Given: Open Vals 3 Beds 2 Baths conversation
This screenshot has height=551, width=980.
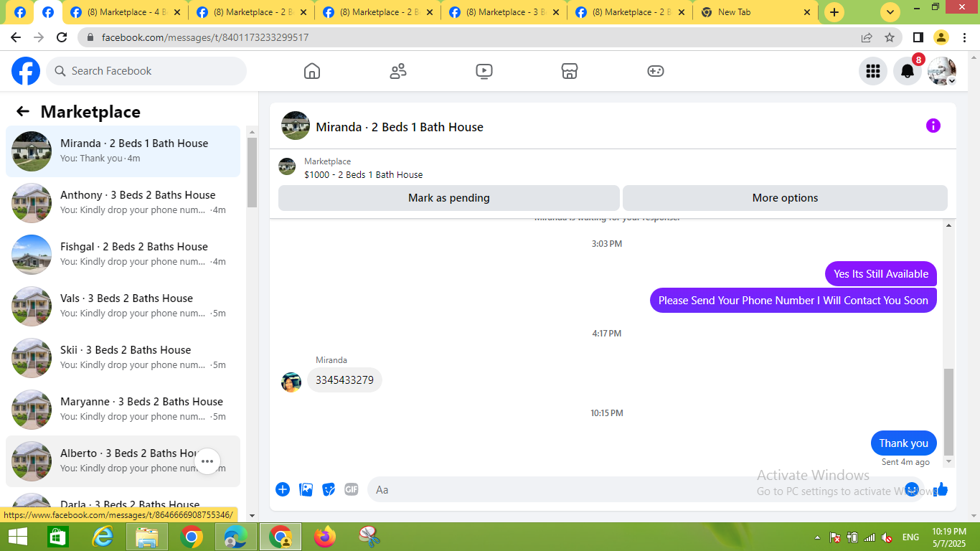Looking at the screenshot, I should 123,306.
